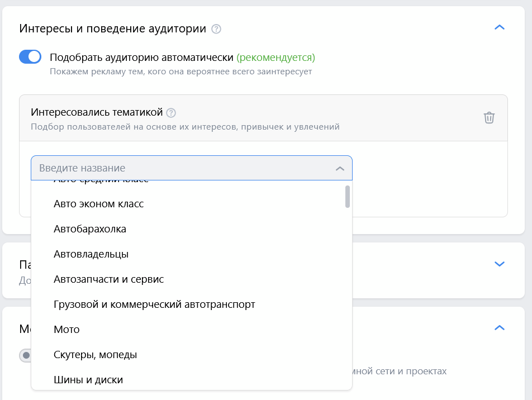The width and height of the screenshot is (532, 400).
Task: Toggle the partially hidden switch at bottom left
Action: 26,355
